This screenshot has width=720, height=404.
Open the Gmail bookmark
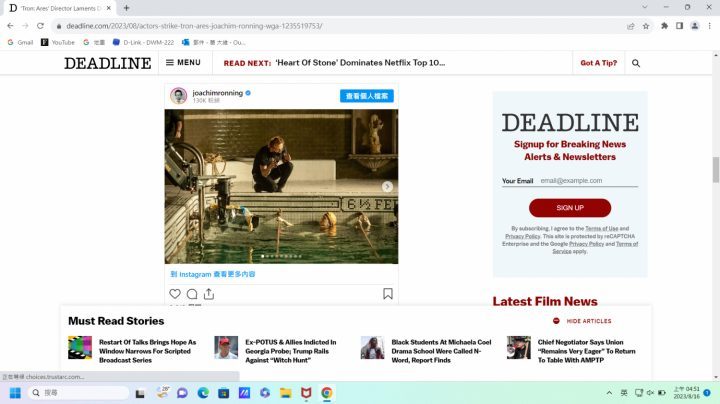(20, 42)
